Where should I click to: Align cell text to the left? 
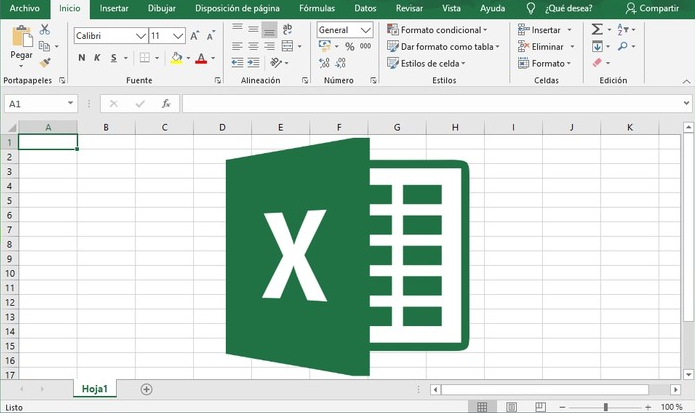(237, 46)
